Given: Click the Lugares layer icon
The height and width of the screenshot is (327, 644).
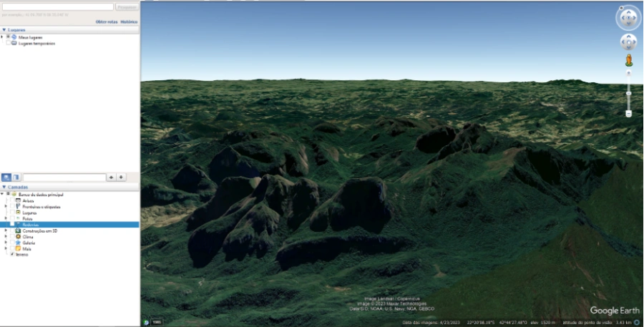Looking at the screenshot, I should (x=18, y=213).
